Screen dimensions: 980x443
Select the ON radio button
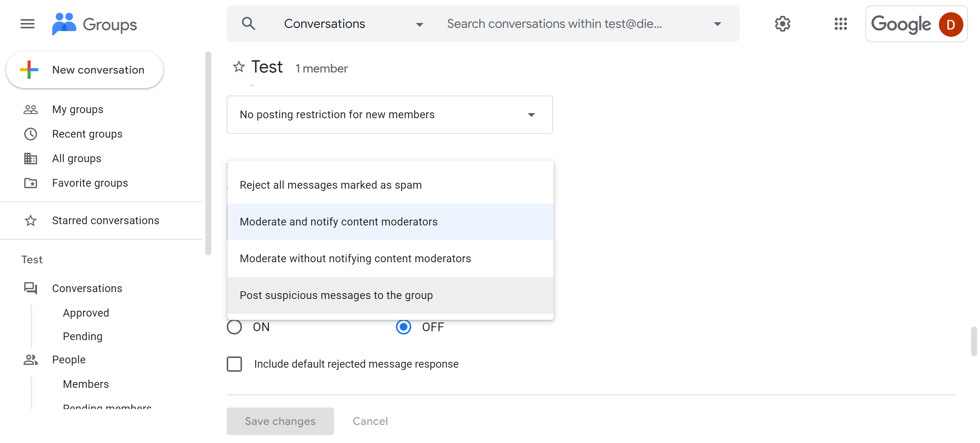[x=234, y=327]
